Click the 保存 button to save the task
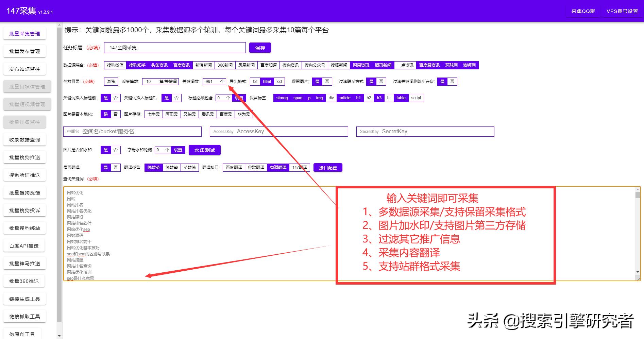 (260, 48)
